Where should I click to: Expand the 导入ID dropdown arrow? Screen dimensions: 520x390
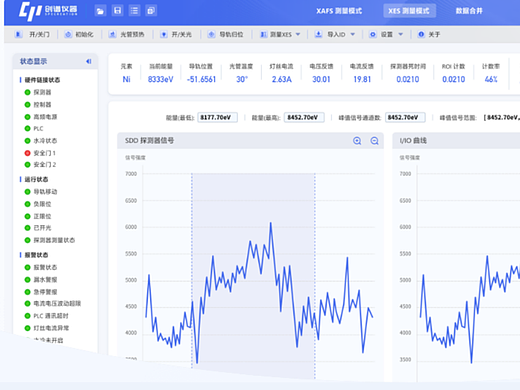point(353,34)
